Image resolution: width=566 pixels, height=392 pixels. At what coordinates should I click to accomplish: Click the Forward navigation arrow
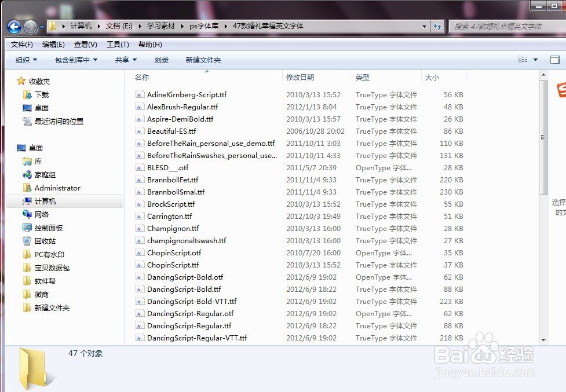pos(29,26)
